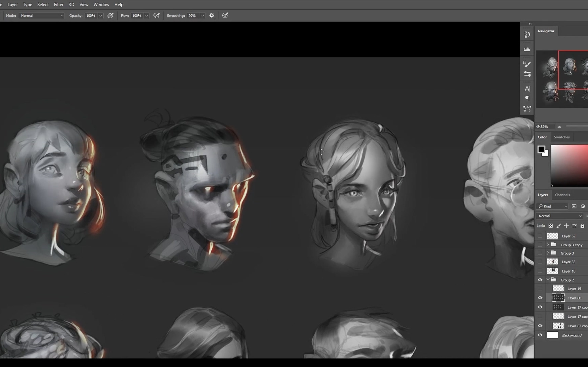588x367 pixels.
Task: Expand the Group 3 copy folder
Action: click(548, 245)
